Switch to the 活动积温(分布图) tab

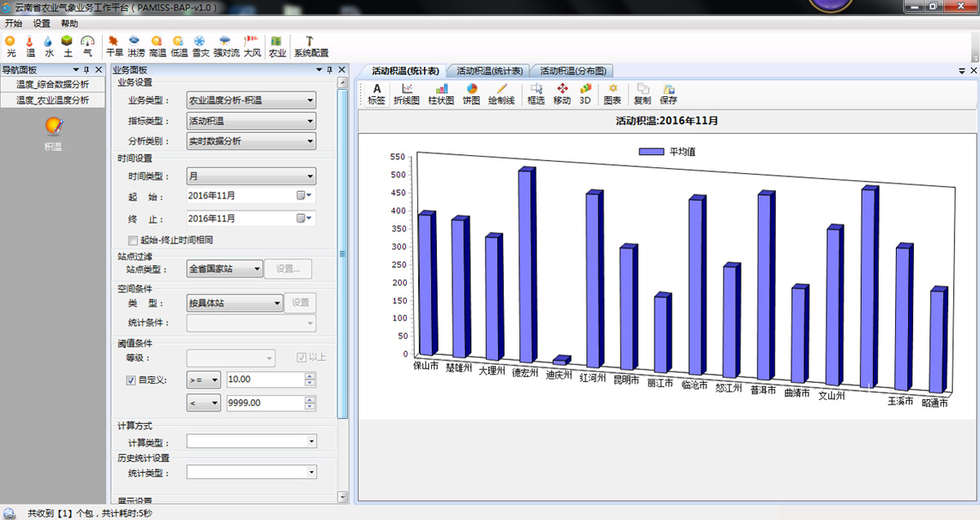click(x=572, y=71)
